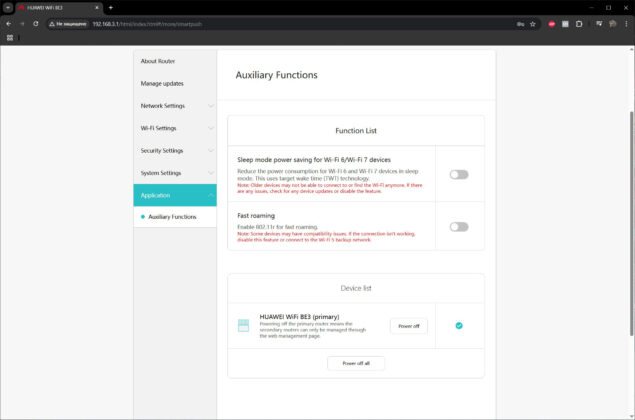The image size is (635, 420).
Task: Reload the router page
Action: tap(36, 24)
